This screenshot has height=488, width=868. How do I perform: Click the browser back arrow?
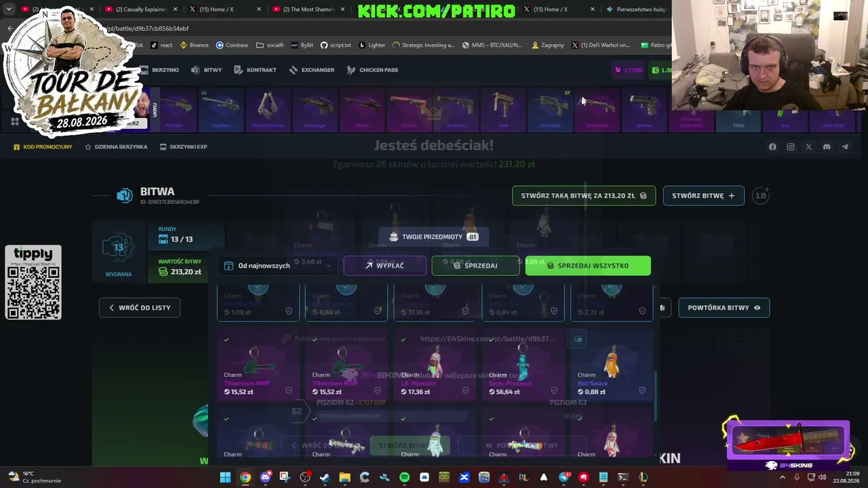pos(9,28)
